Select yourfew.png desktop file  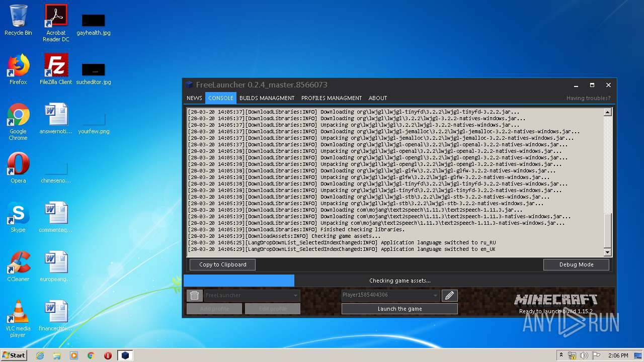pyautogui.click(x=94, y=124)
